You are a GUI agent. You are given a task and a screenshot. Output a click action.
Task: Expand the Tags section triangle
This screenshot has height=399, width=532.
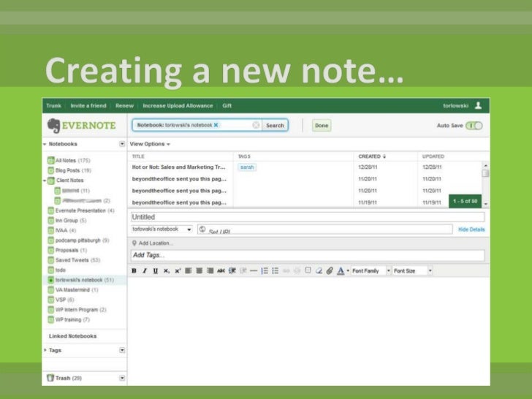[45, 350]
